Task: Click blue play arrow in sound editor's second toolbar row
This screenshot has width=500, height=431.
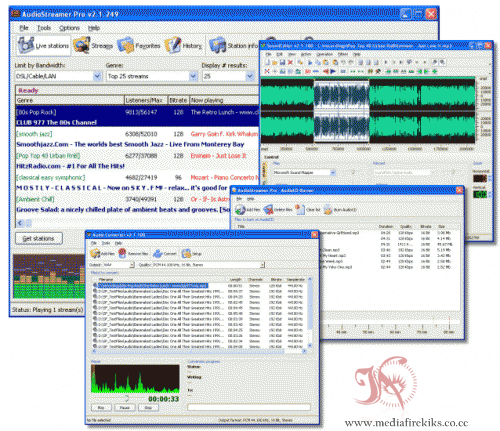Action: click(333, 71)
